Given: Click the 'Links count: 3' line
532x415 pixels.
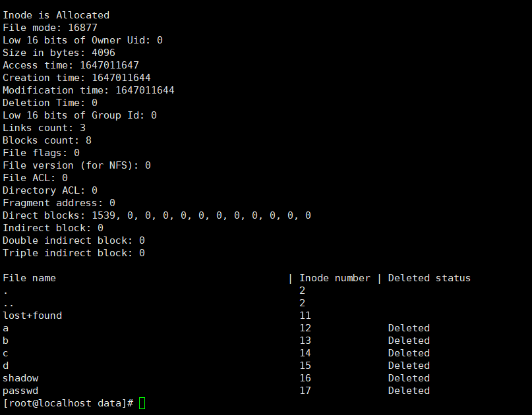Looking at the screenshot, I should (44, 128).
